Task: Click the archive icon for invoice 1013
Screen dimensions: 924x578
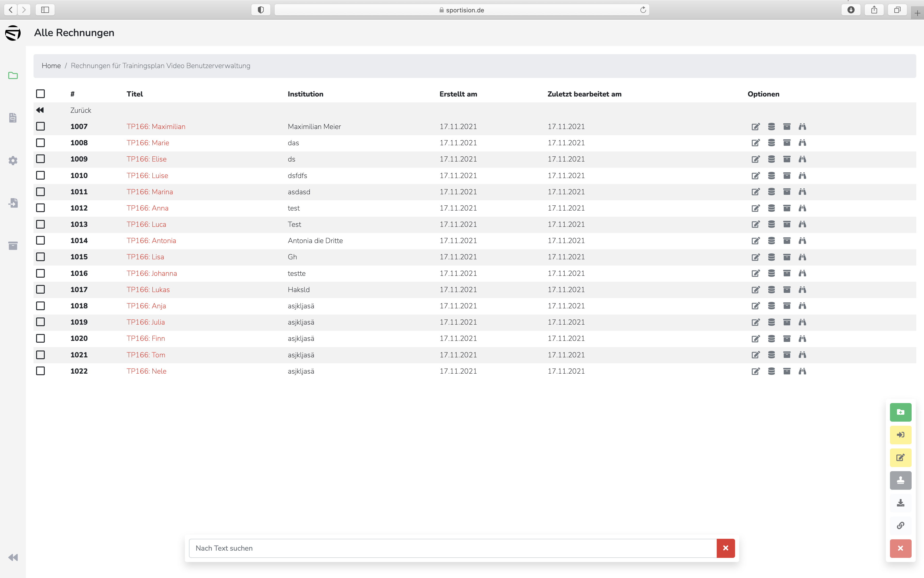Action: pyautogui.click(x=787, y=224)
